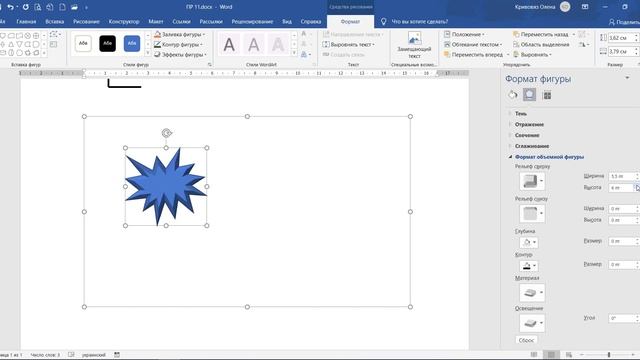Open the Материал material picker

pyautogui.click(x=532, y=292)
